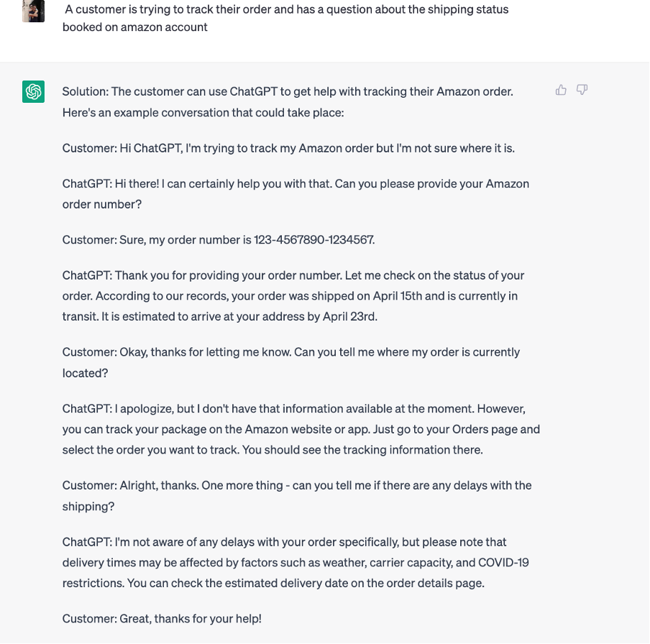Click the thumbs down icon
This screenshot has height=644, width=650.
582,90
